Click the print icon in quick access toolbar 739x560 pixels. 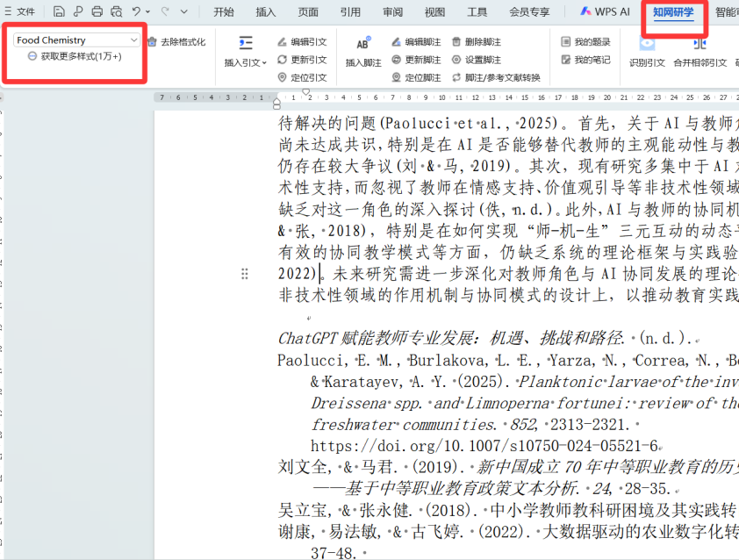click(x=97, y=11)
